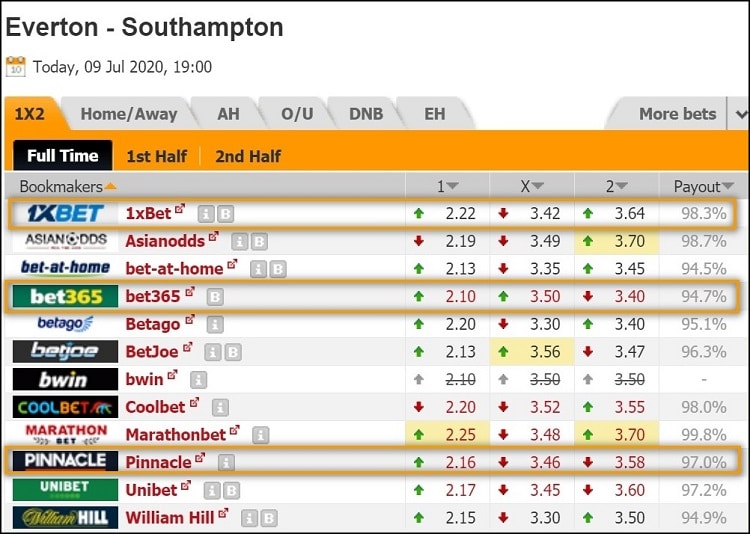Open the Home/Away tab

coord(129,114)
